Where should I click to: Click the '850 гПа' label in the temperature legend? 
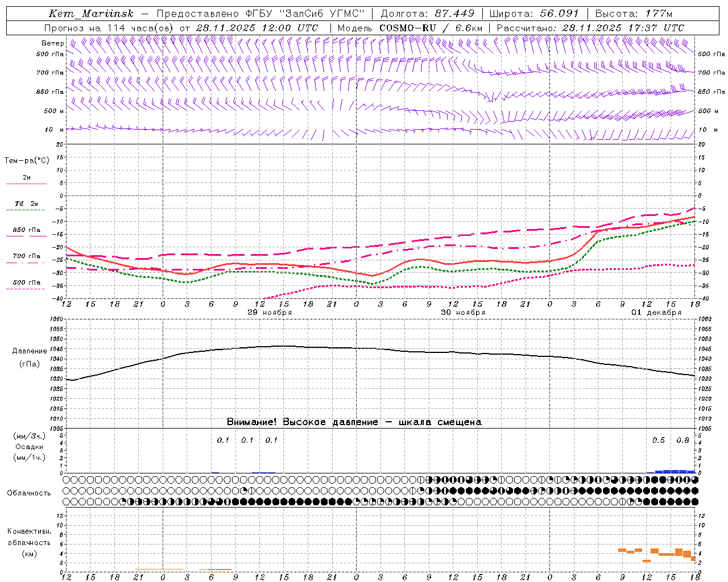tap(27, 230)
